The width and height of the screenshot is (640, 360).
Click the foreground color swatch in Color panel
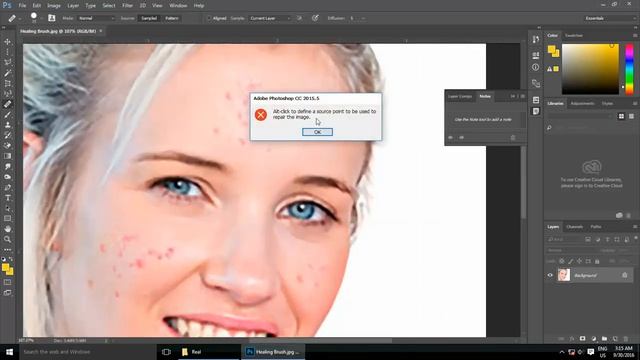pos(551,50)
